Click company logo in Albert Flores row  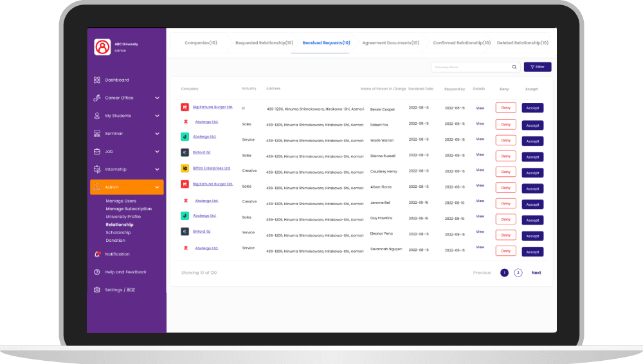(185, 184)
